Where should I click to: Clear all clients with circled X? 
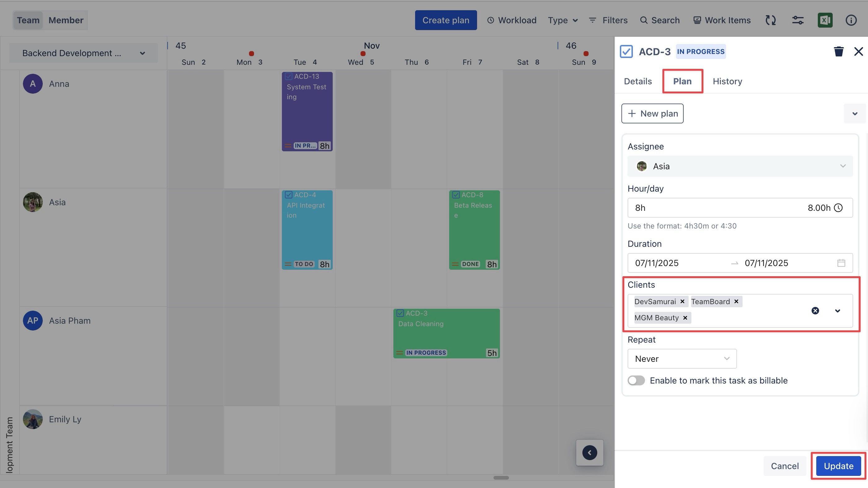pos(815,311)
